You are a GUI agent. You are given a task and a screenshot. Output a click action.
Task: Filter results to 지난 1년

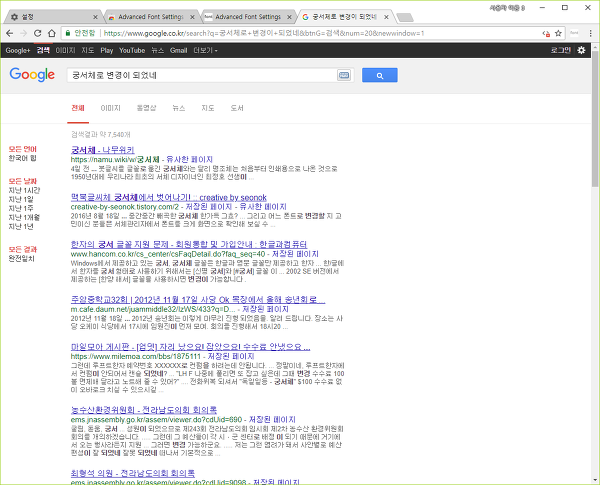click(21, 227)
